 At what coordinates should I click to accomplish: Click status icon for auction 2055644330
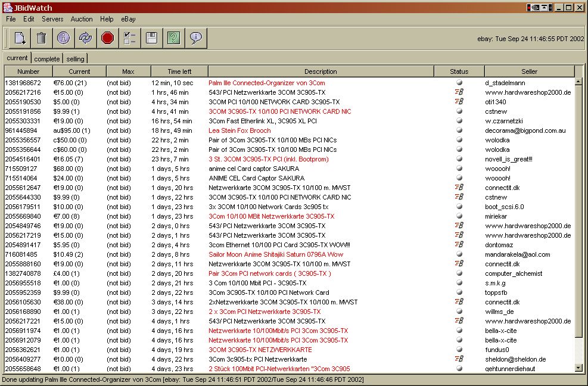click(x=459, y=197)
